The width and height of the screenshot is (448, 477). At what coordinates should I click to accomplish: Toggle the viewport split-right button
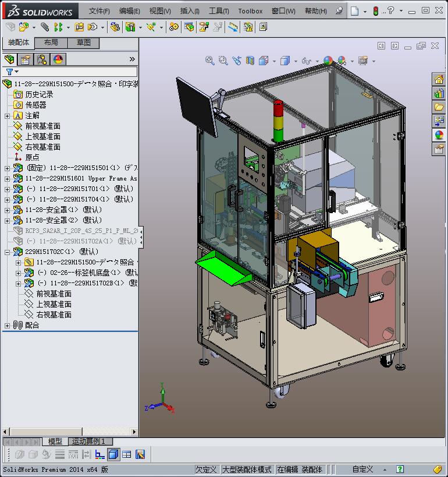pos(394,46)
